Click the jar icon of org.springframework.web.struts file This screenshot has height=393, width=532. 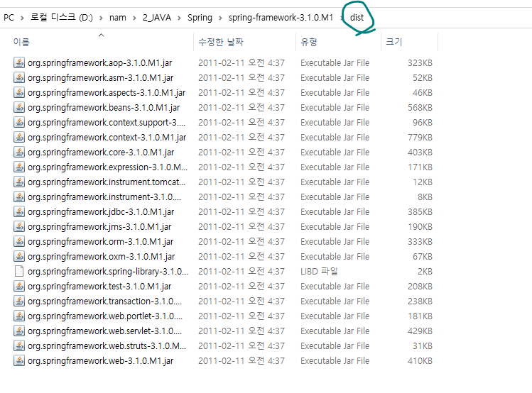point(19,346)
